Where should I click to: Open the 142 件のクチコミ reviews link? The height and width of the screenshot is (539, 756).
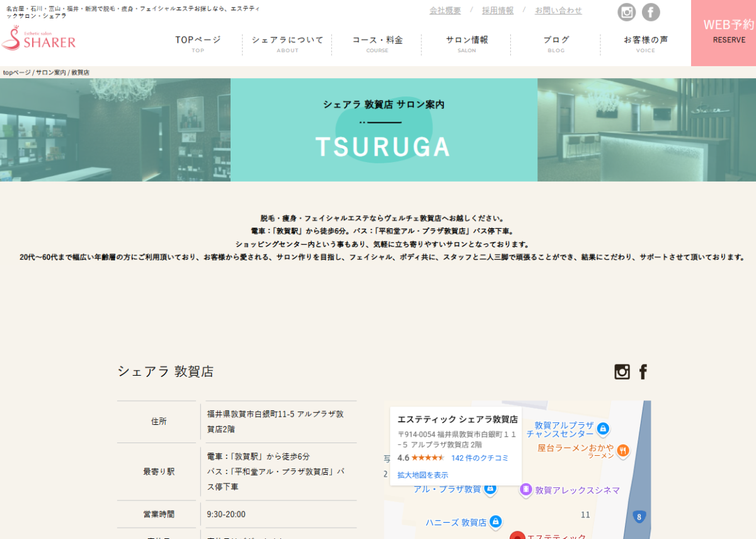[479, 458]
